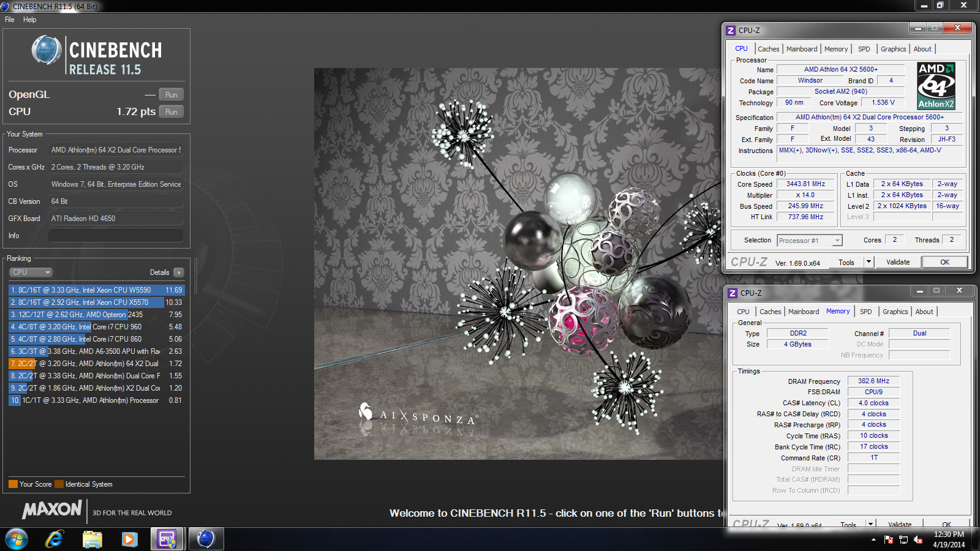Open Windows Media Player taskbar icon

[129, 539]
